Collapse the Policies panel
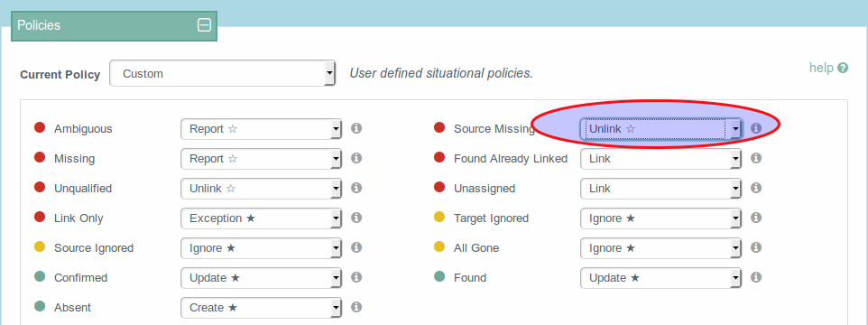 [x=204, y=25]
